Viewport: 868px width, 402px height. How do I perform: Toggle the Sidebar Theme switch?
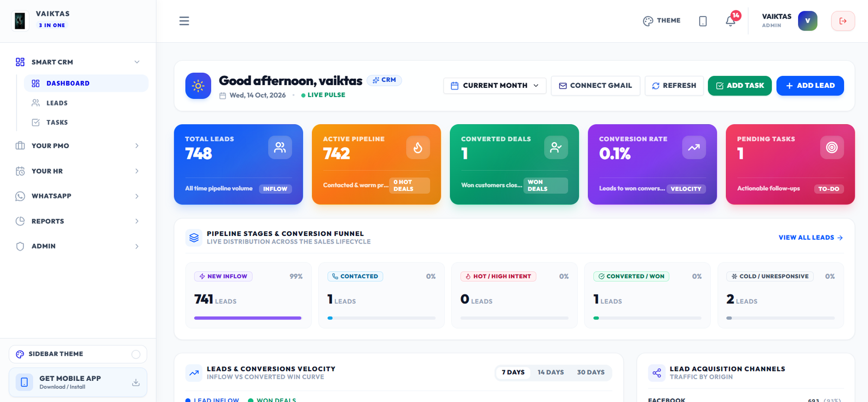point(136,354)
